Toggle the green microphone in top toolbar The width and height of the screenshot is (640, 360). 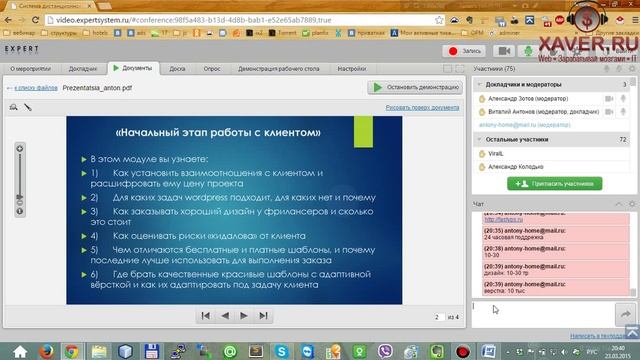point(528,51)
